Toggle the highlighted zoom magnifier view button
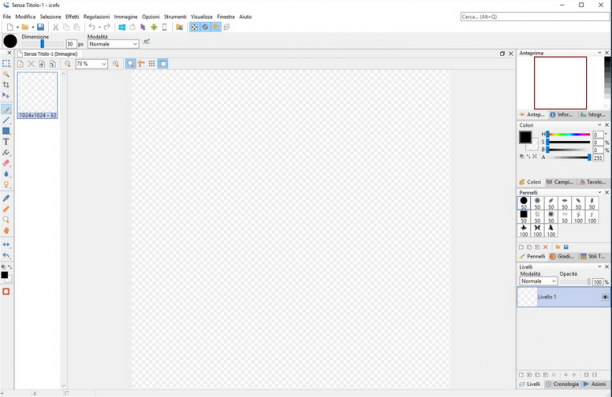612x397 pixels. coord(130,64)
